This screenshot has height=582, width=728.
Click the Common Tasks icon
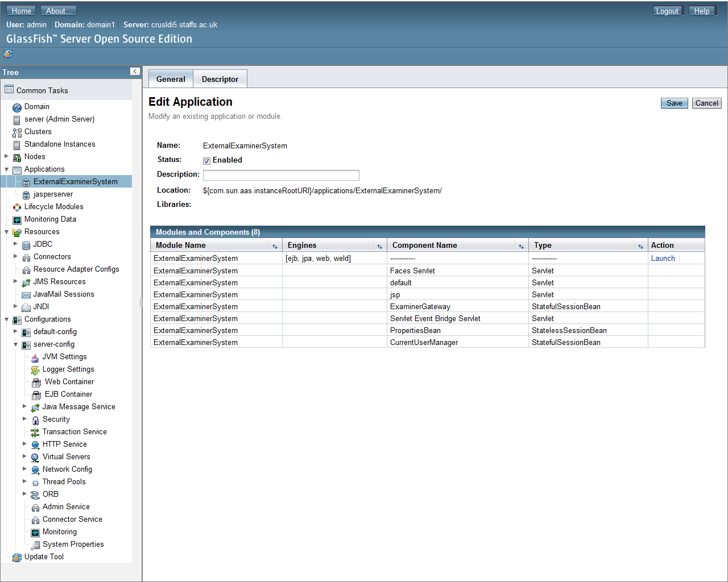[9, 90]
